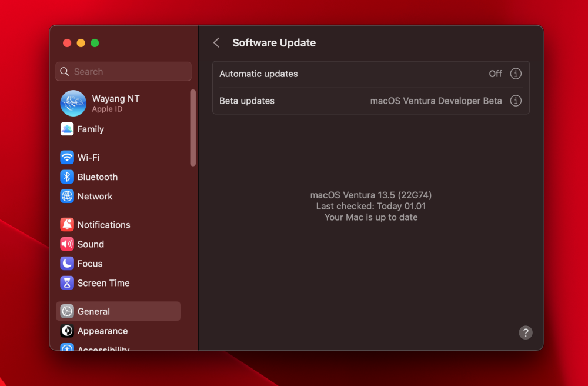Click the Family icon in sidebar
Viewport: 588px width, 386px height.
[x=67, y=129]
